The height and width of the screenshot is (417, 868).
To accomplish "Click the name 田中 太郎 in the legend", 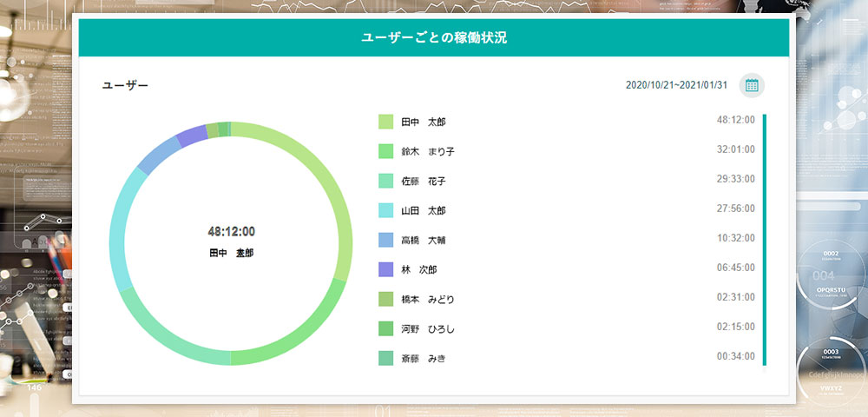I will tap(424, 122).
